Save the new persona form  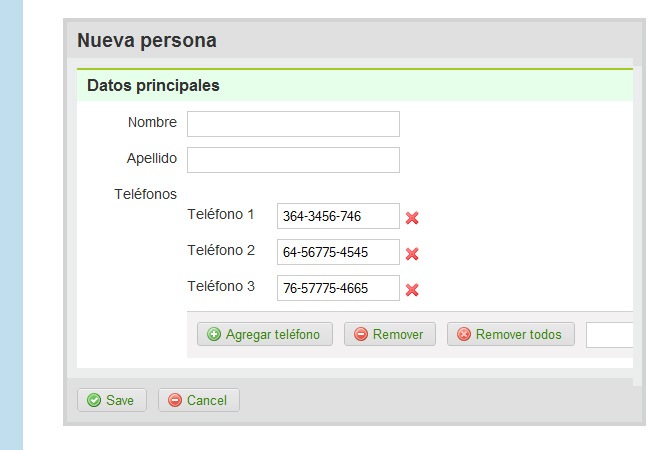click(111, 400)
